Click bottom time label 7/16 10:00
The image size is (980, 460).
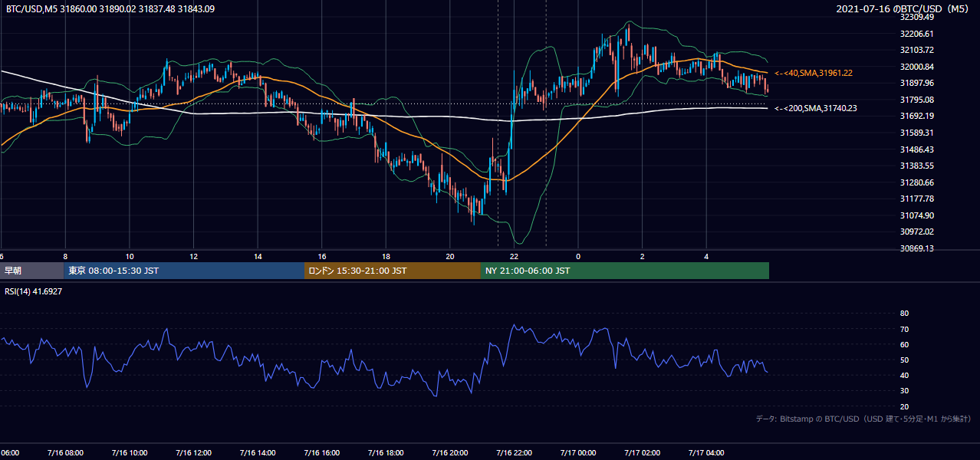tap(129, 453)
